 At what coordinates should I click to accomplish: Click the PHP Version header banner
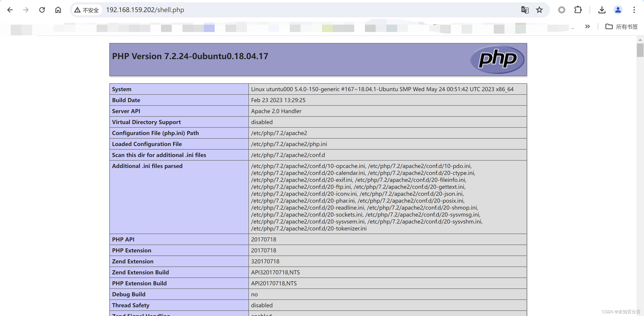[190, 56]
